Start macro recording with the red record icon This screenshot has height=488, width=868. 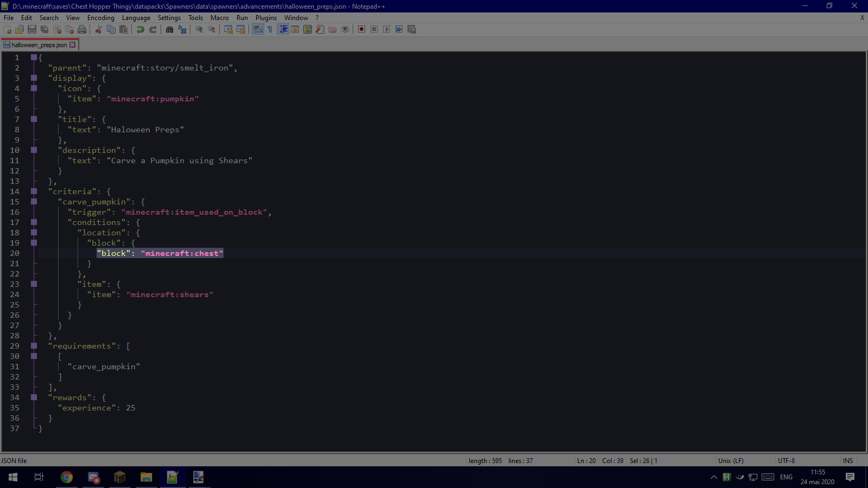pos(361,29)
